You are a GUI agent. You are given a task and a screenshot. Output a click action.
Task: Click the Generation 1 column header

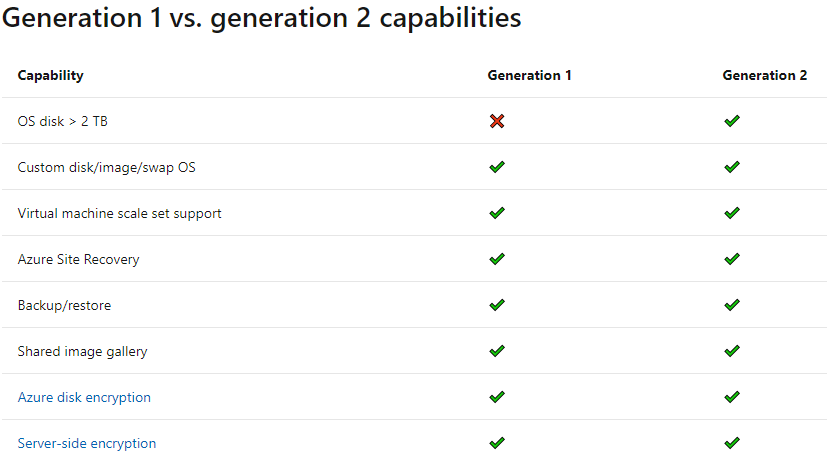point(529,75)
